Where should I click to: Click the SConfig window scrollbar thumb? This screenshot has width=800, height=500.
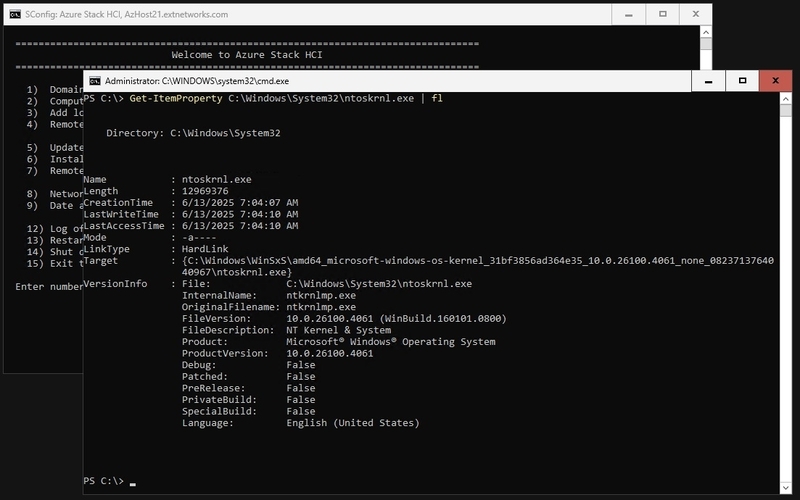point(706,44)
